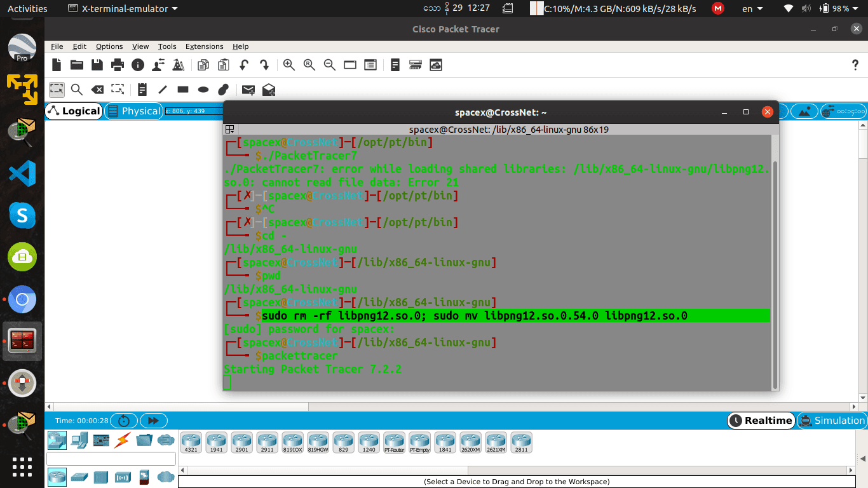Pick the 2911 router device

coord(267,442)
